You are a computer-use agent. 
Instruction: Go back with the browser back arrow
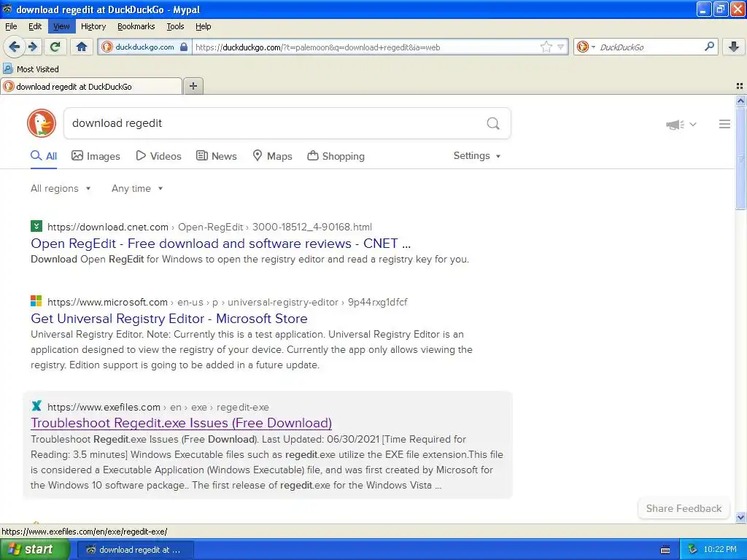[14, 47]
